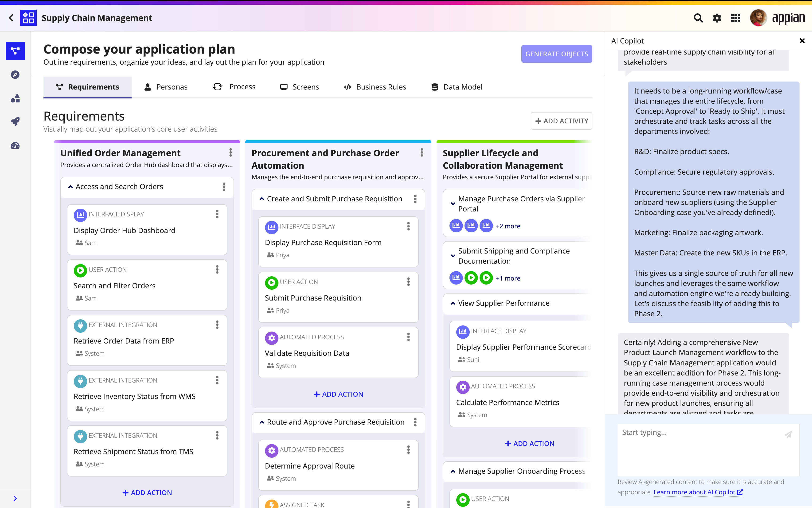Open the settings gear icon
Viewport: 812px width, 508px height.
717,18
